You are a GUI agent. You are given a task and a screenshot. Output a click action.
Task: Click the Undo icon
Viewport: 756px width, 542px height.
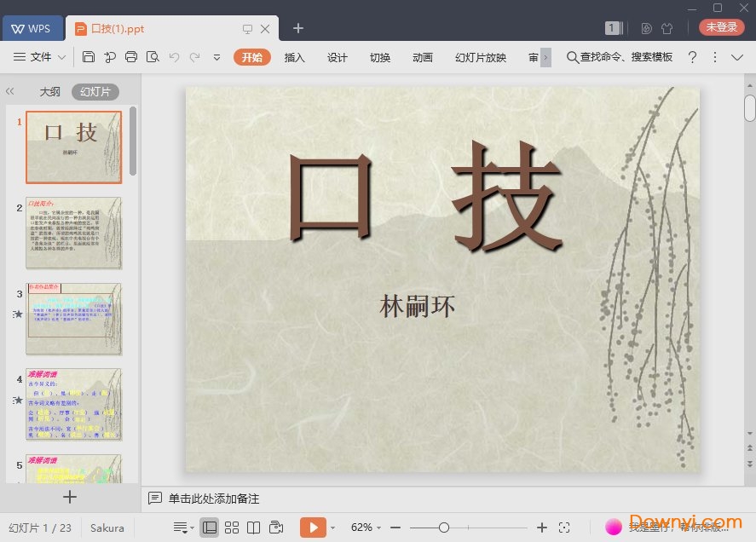point(175,57)
